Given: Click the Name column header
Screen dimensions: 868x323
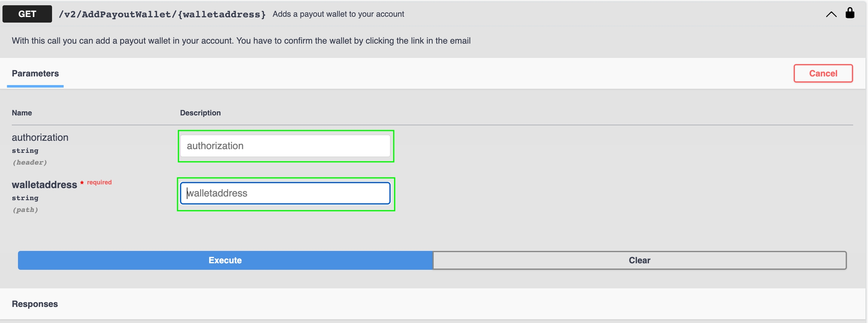Looking at the screenshot, I should (22, 113).
